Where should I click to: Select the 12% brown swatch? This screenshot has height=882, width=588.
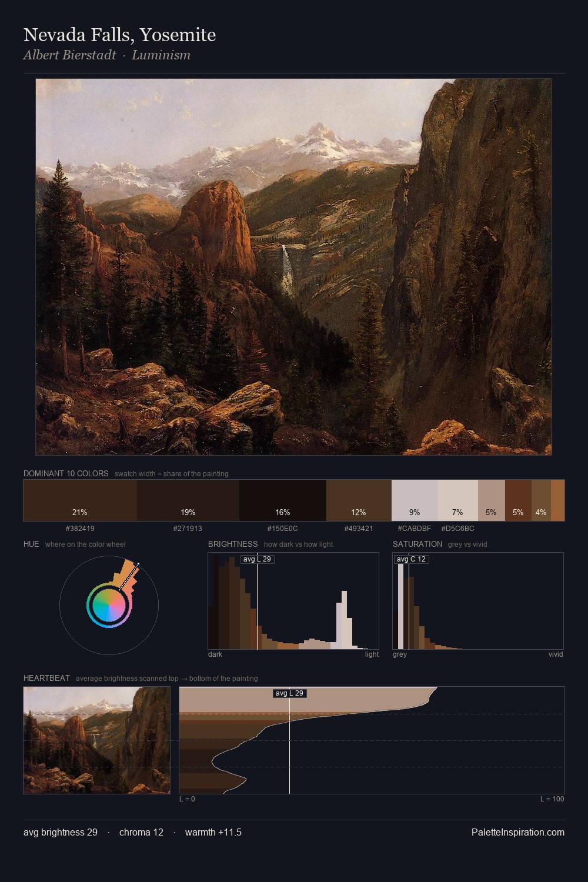point(359,500)
